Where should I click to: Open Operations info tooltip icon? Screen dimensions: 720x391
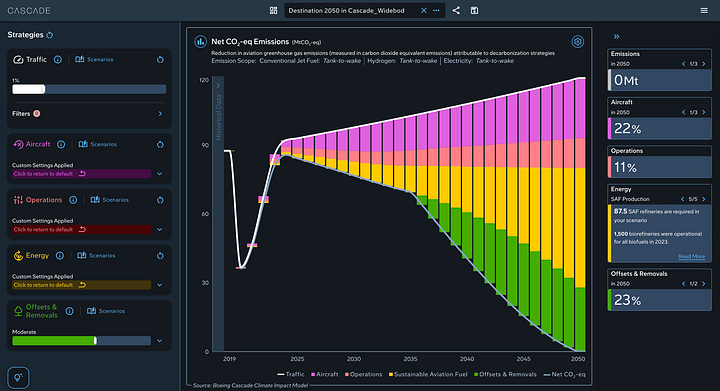click(x=73, y=200)
